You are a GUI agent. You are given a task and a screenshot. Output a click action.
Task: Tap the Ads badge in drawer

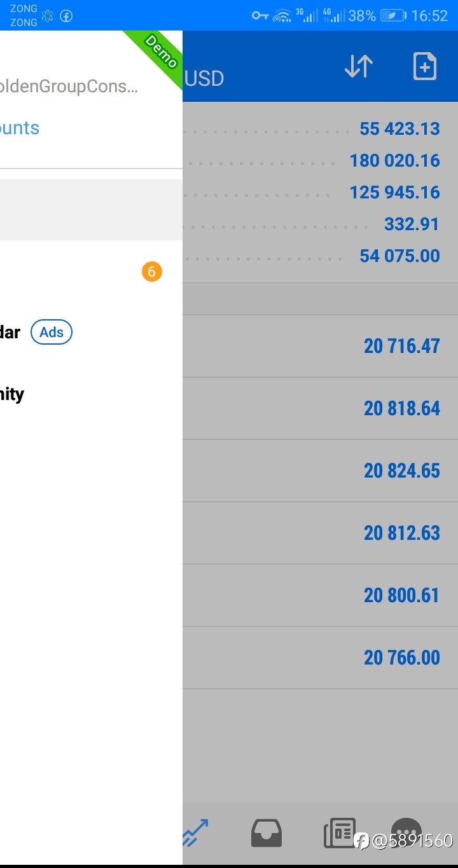tap(52, 332)
